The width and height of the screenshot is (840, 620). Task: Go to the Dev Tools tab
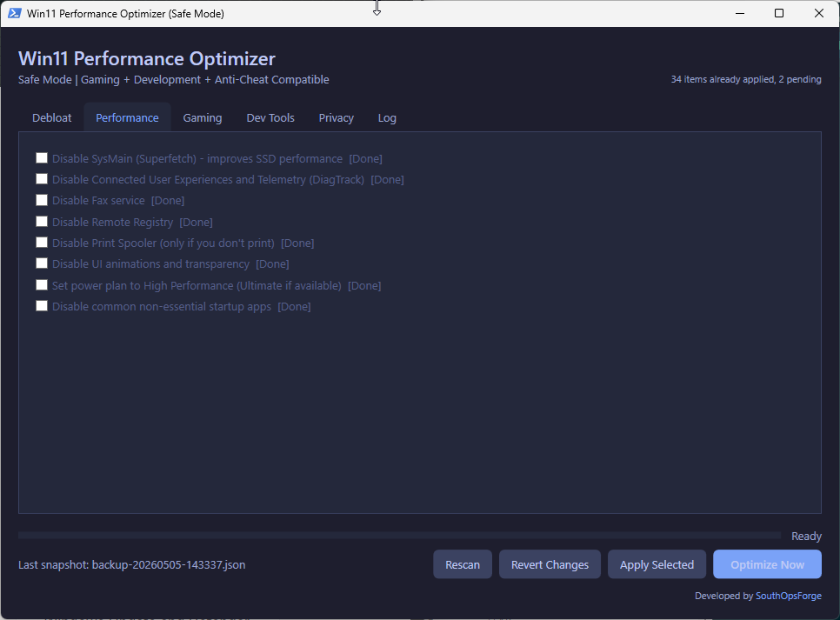pyautogui.click(x=270, y=118)
